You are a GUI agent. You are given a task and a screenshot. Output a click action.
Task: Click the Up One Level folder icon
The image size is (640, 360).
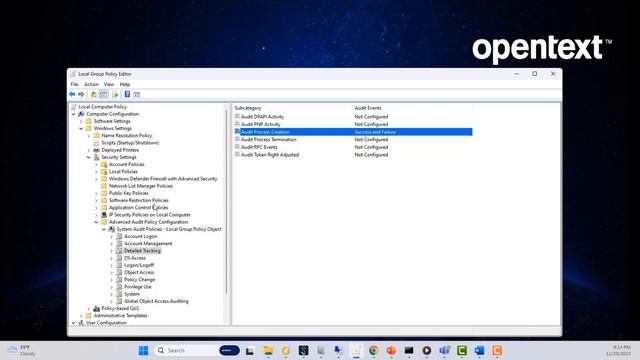pyautogui.click(x=93, y=94)
